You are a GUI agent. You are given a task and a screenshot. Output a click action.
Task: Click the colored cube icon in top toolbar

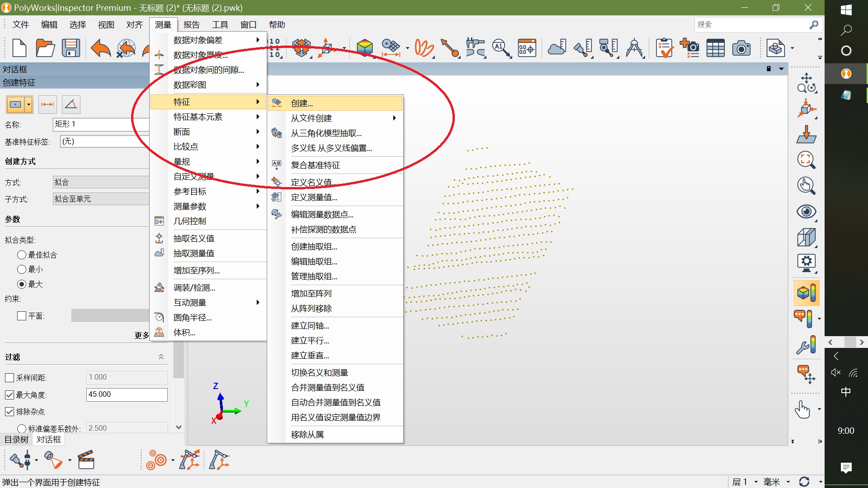364,48
